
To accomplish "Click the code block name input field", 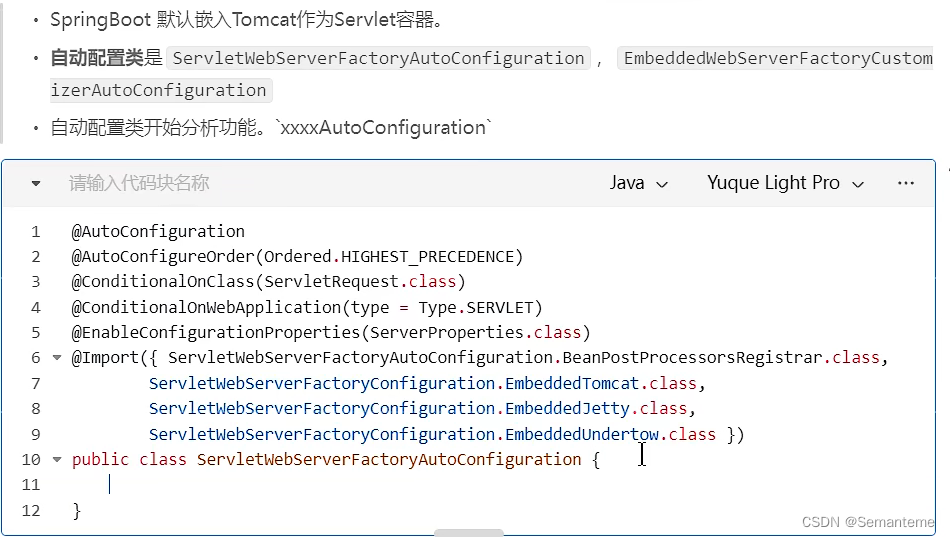I will [x=139, y=183].
